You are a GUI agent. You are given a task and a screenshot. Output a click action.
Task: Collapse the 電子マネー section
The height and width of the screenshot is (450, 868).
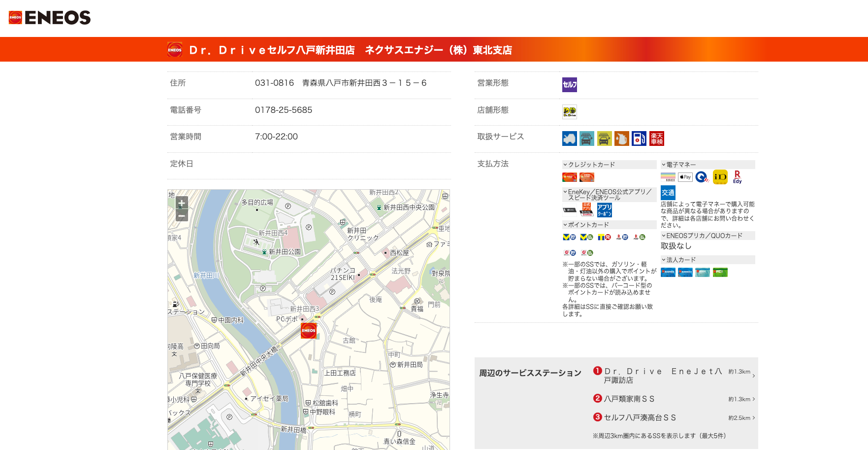click(x=708, y=165)
